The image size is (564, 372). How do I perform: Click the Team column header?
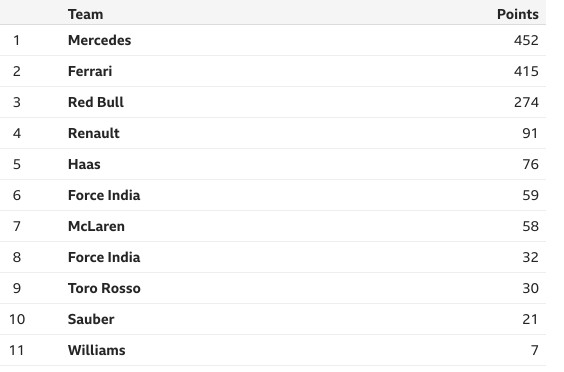[86, 14]
